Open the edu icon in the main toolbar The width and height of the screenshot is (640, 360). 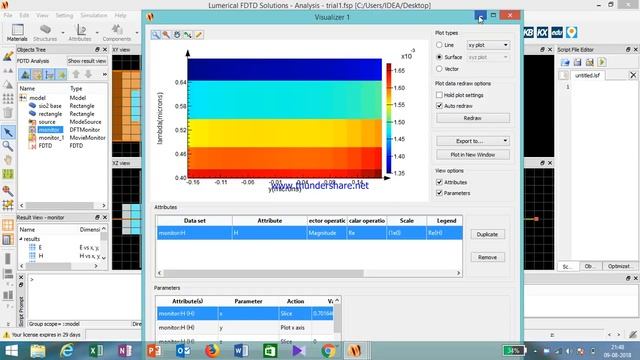[557, 32]
